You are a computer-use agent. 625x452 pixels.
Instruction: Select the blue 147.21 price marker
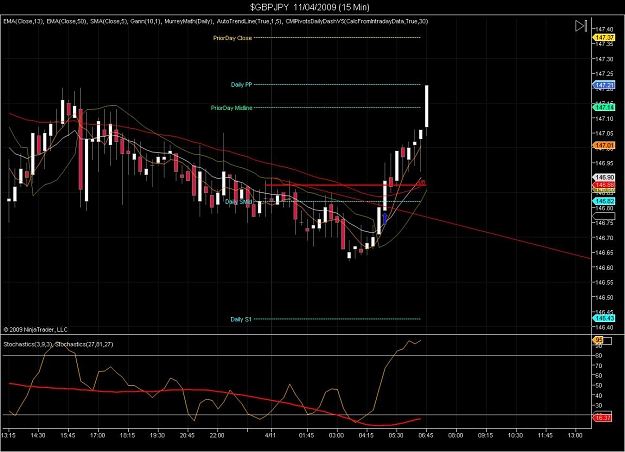click(604, 85)
